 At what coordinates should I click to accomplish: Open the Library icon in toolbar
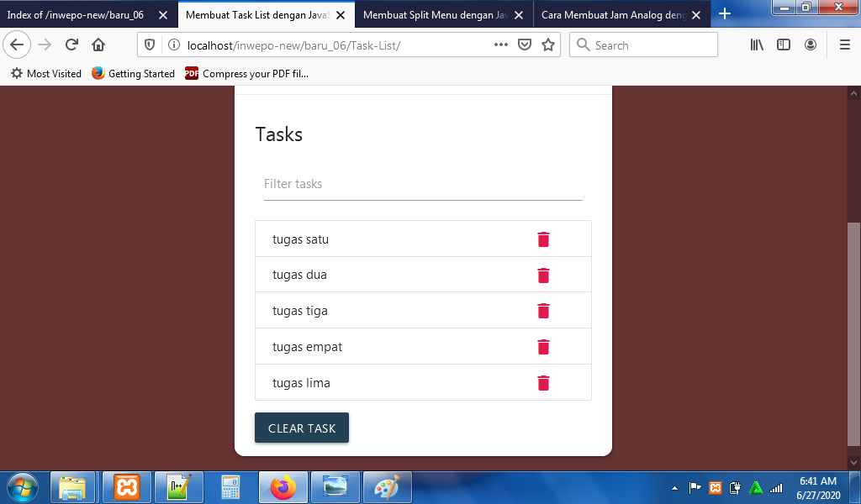pyautogui.click(x=757, y=45)
